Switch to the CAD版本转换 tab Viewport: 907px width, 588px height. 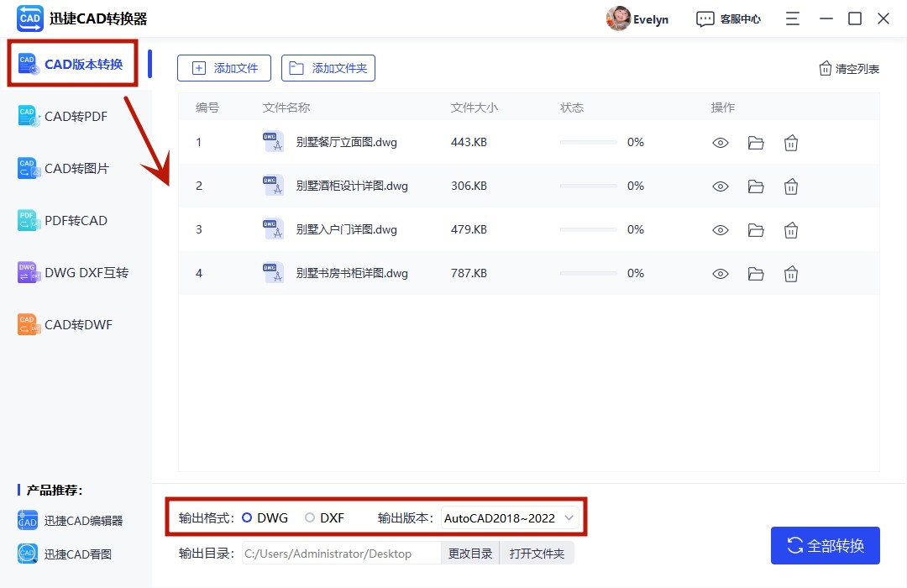[71, 63]
